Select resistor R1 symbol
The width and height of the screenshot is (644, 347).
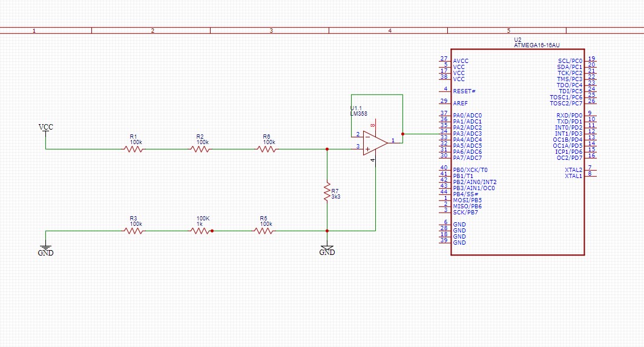coord(134,149)
